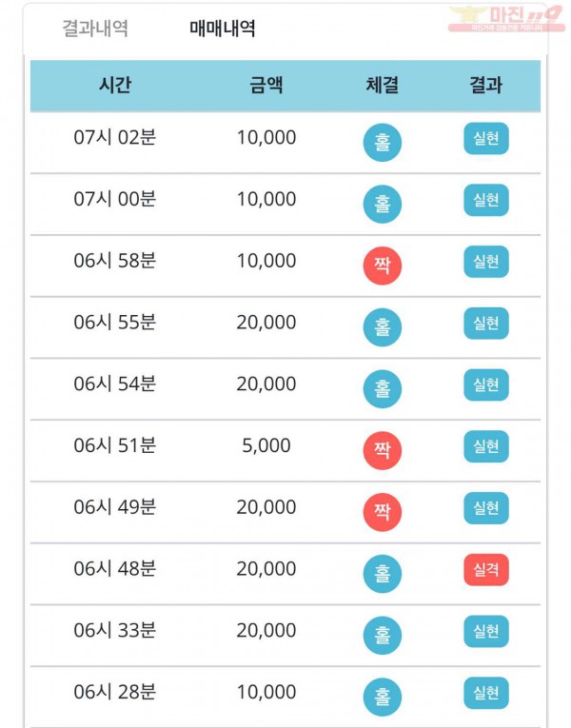Click the 실현 result for 07시 02분
Screen dimensions: 571x728
pyautogui.click(x=486, y=138)
